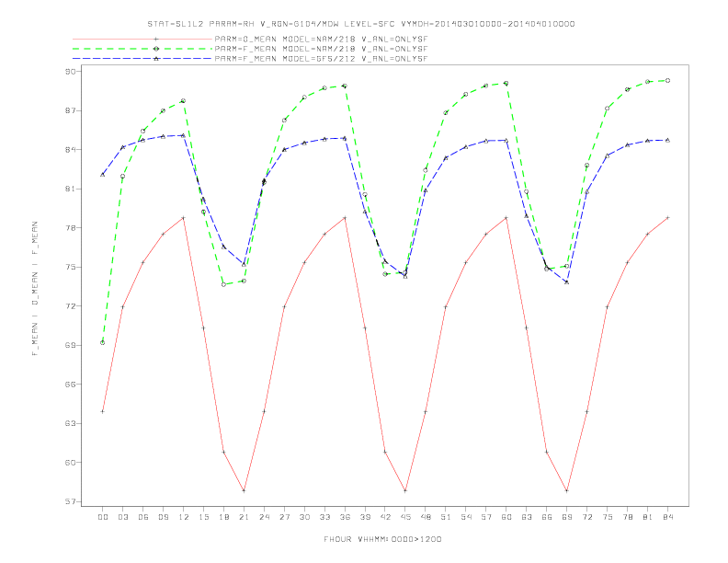Click the blue GFS triangle point at hour 00
Image resolution: width=728 pixels, height=563 pixels.
(103, 174)
